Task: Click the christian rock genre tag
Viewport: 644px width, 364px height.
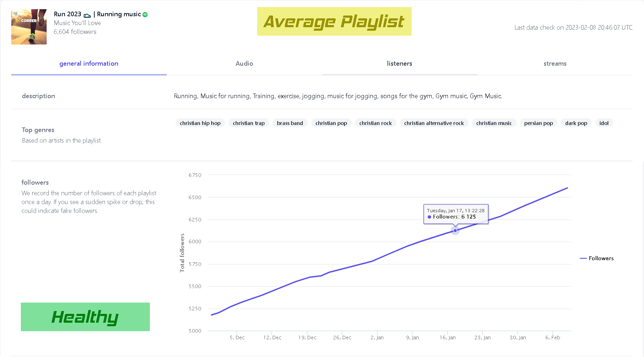Action: 375,123
